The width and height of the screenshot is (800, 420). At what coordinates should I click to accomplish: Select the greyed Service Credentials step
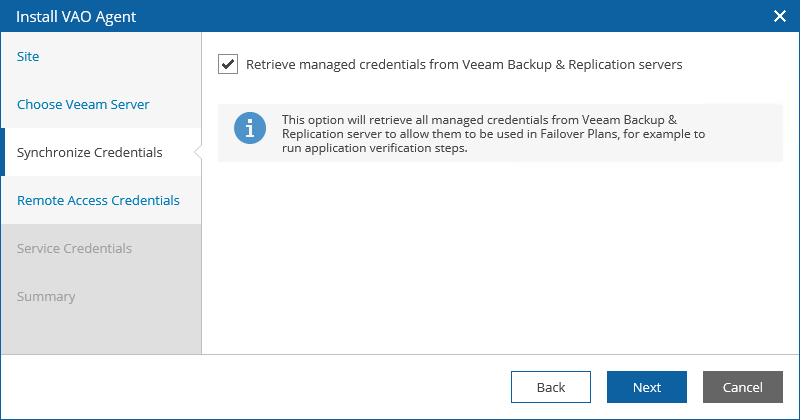(x=74, y=249)
